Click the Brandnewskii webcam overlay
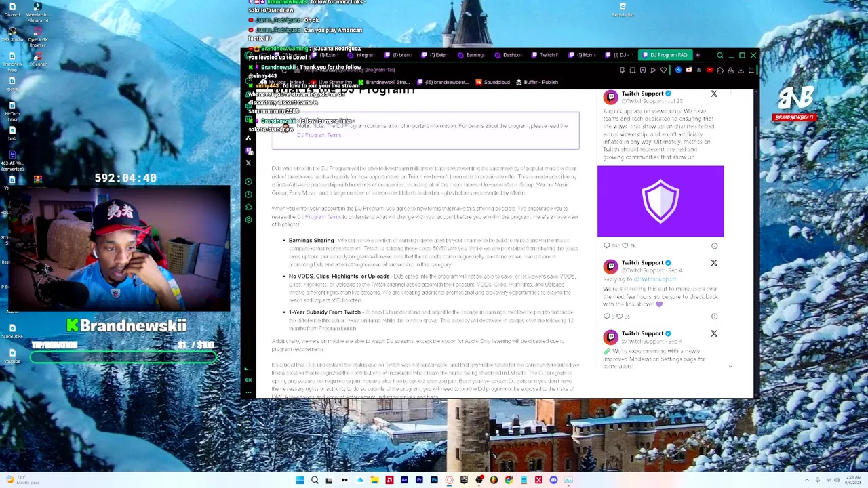This screenshot has width=868, height=488. coord(121,248)
